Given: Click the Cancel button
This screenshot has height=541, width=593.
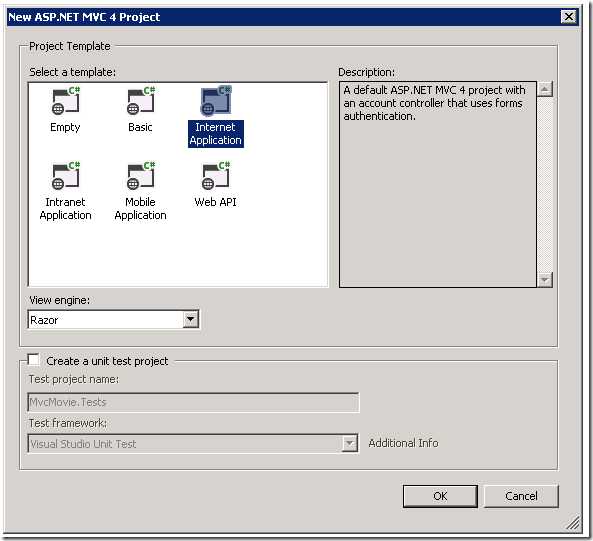Looking at the screenshot, I should point(521,496).
